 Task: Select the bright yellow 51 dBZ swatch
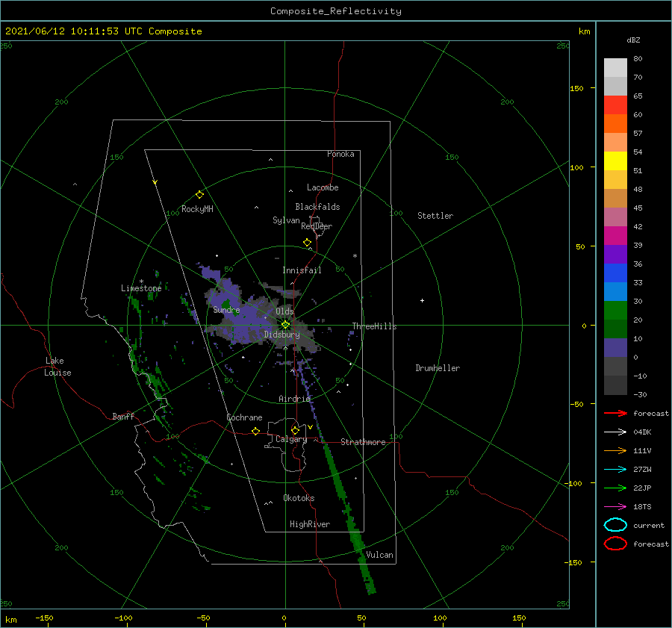point(615,161)
